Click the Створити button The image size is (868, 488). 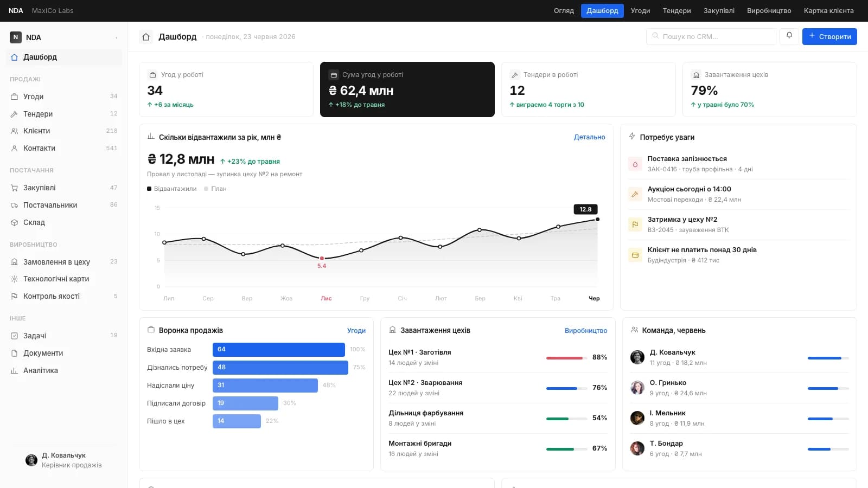[x=829, y=36]
